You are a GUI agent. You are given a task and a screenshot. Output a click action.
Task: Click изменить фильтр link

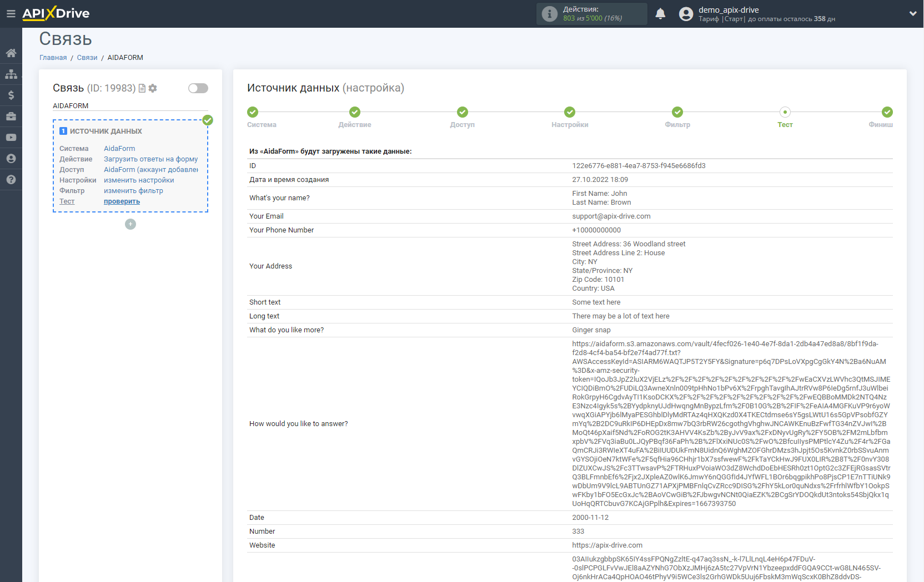133,191
